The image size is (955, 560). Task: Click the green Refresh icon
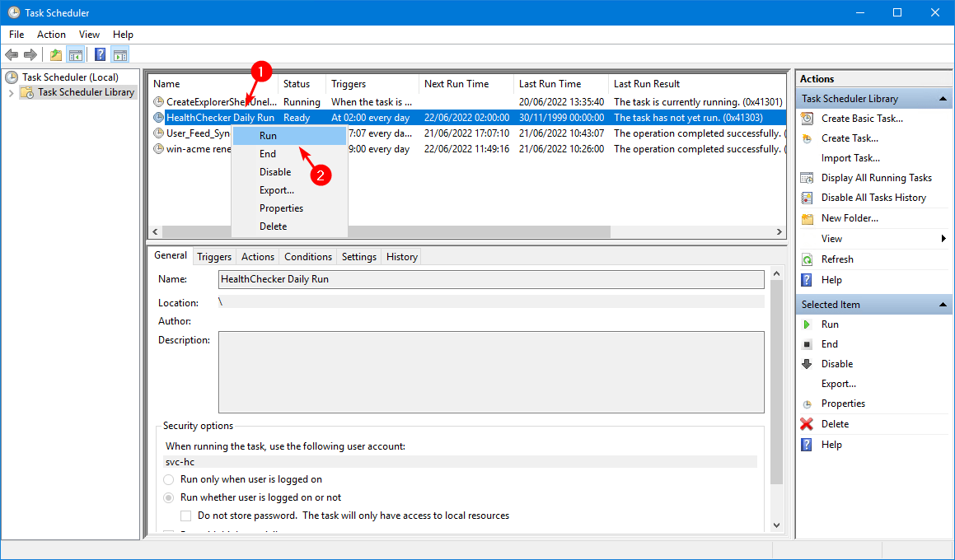(x=807, y=259)
